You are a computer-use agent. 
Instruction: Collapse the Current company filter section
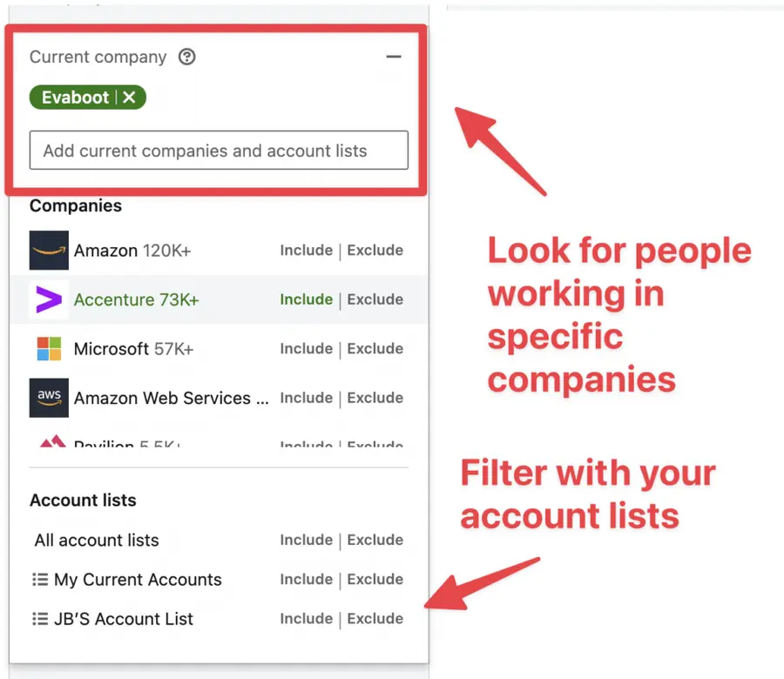[394, 56]
